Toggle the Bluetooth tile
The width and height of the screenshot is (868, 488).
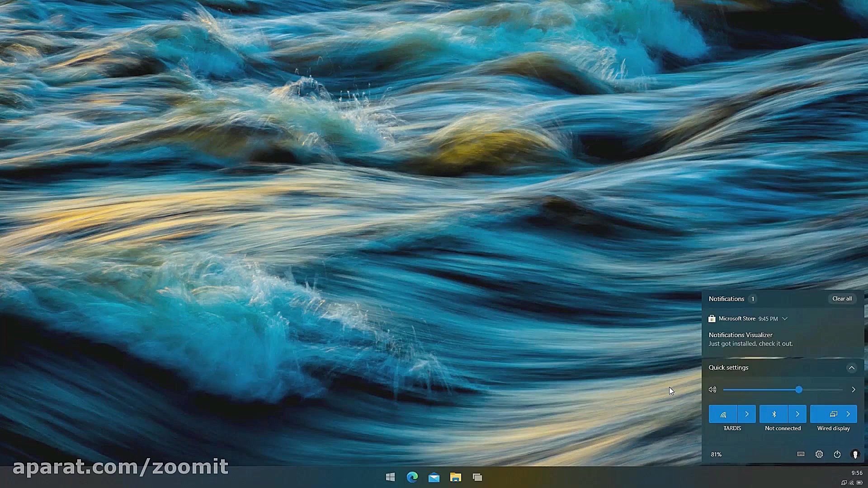[x=774, y=414]
